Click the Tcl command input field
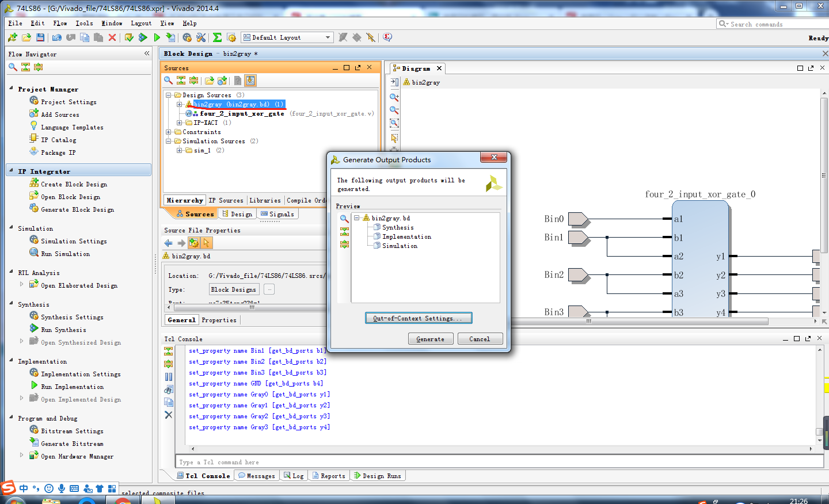 (x=499, y=462)
